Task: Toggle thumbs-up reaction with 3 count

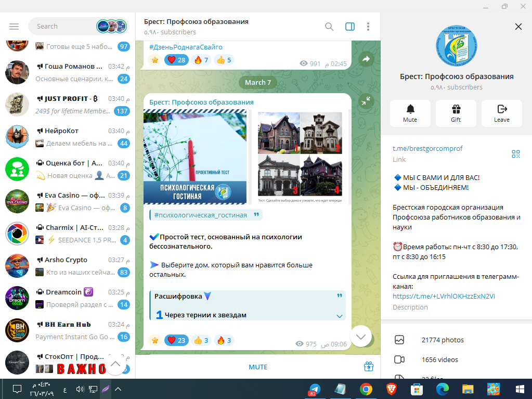Action: pos(201,340)
